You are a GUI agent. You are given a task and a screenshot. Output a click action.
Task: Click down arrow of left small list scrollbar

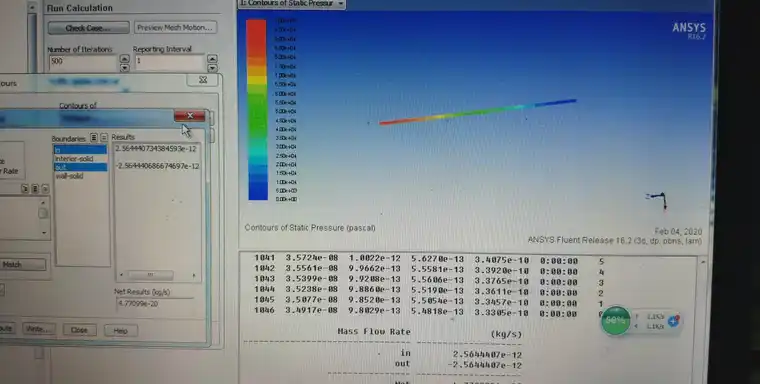pos(43,233)
